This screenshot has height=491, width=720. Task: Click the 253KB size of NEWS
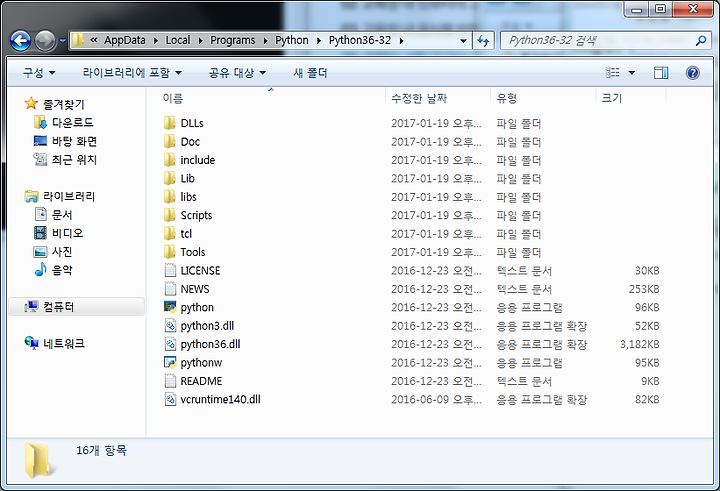[644, 289]
